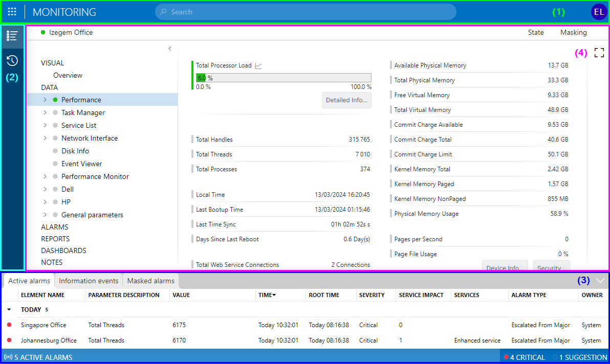Image resolution: width=610 pixels, height=364 pixels.
Task: Expand the Performance tree item
Action: point(44,100)
